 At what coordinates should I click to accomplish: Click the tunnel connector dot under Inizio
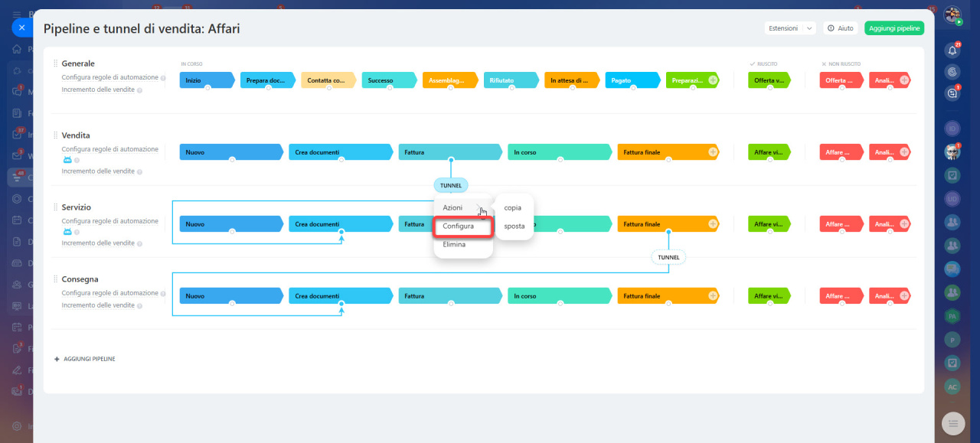pos(207,88)
